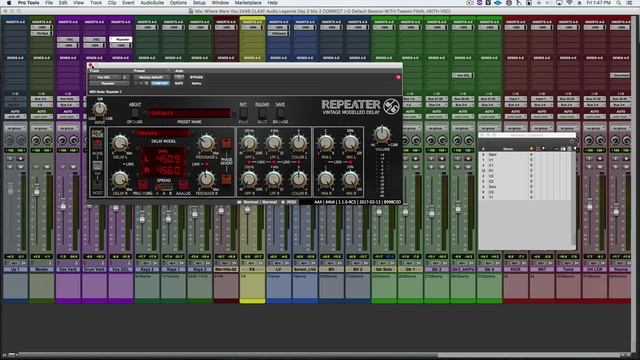Click the BYPASS button in plugin header

[x=196, y=77]
